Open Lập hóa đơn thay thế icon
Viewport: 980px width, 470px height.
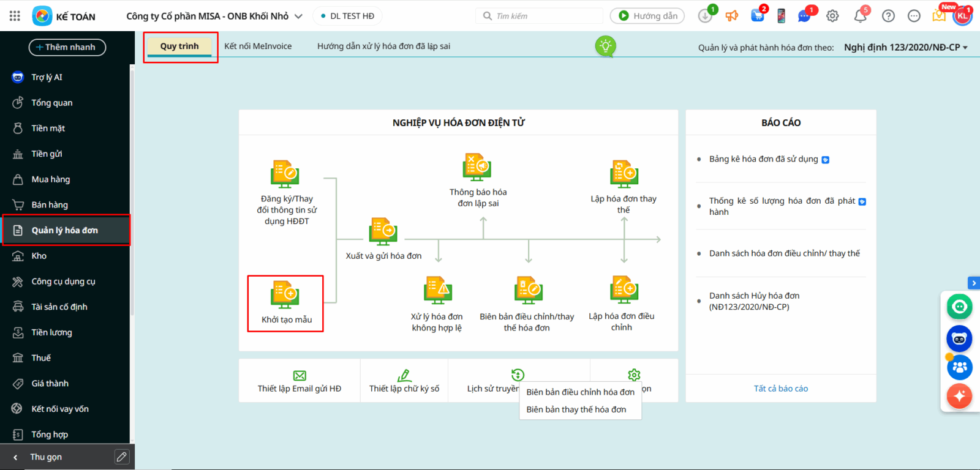pyautogui.click(x=624, y=174)
